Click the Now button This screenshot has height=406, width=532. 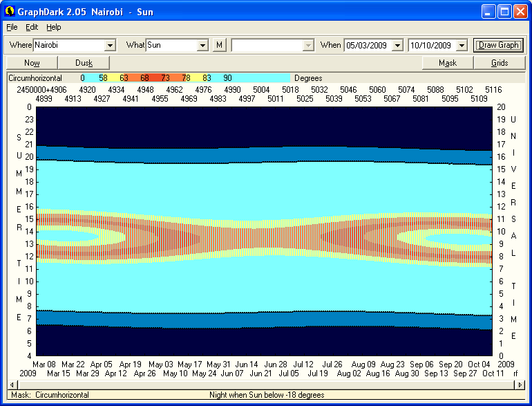[x=32, y=63]
